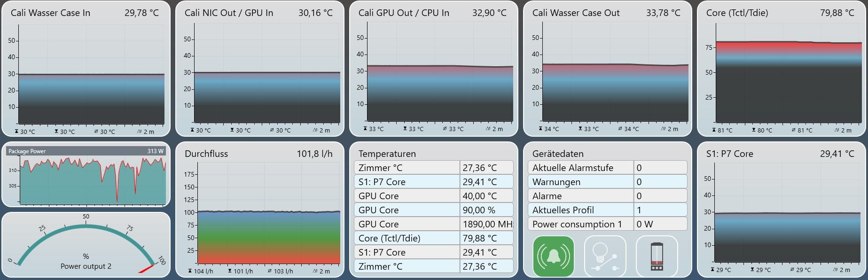The width and height of the screenshot is (868, 280).
Task: Click the 50 mark on the power gauge
Action: coord(86,217)
